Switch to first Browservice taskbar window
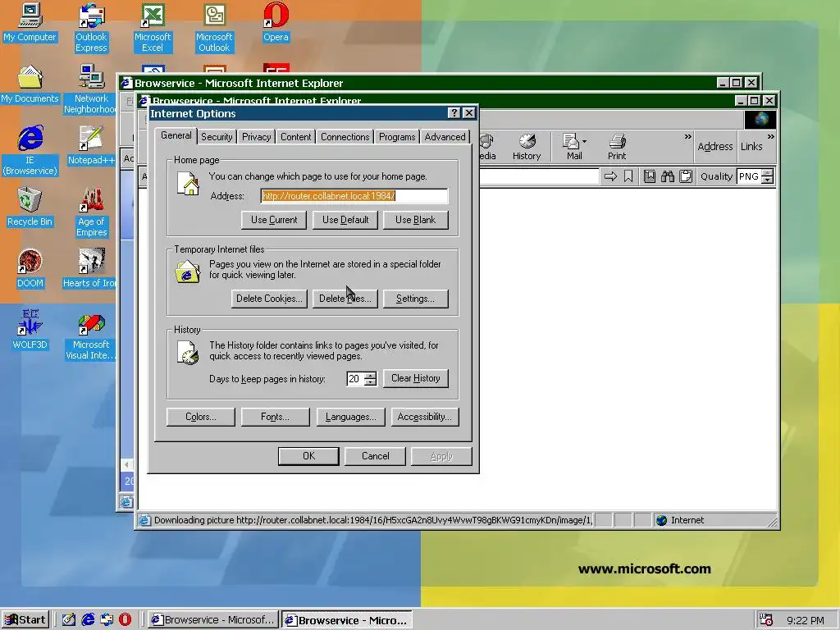840x630 pixels. tap(213, 619)
